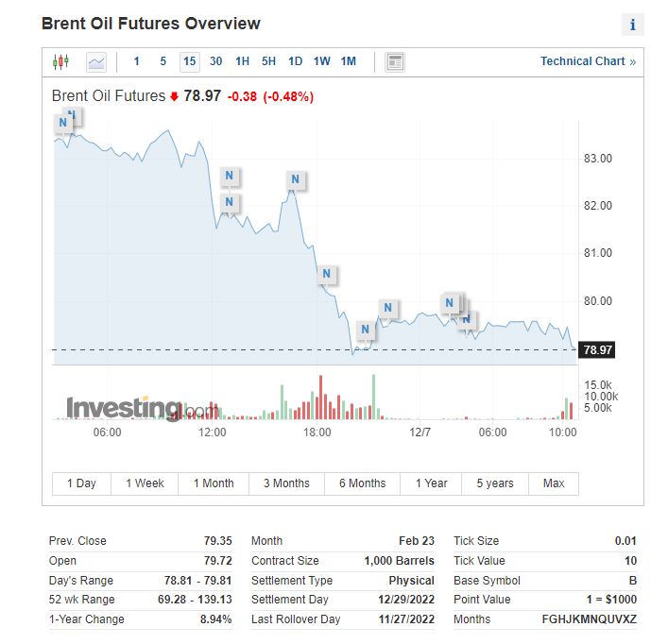Switch to the 6 Months range tab
This screenshot has height=644, width=651.
coord(361,483)
